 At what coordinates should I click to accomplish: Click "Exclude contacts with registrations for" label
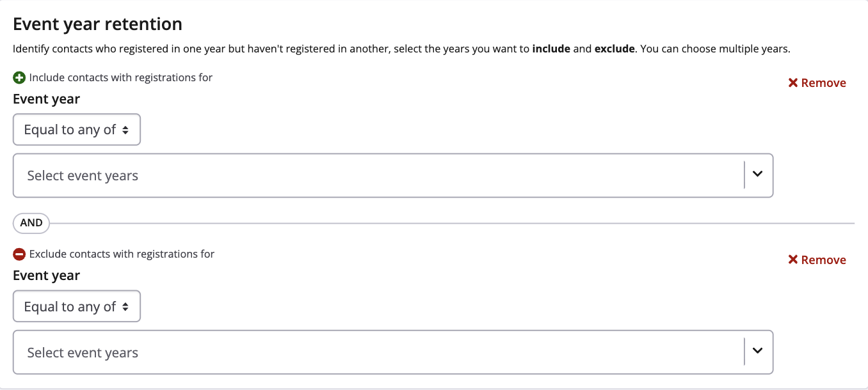(122, 254)
